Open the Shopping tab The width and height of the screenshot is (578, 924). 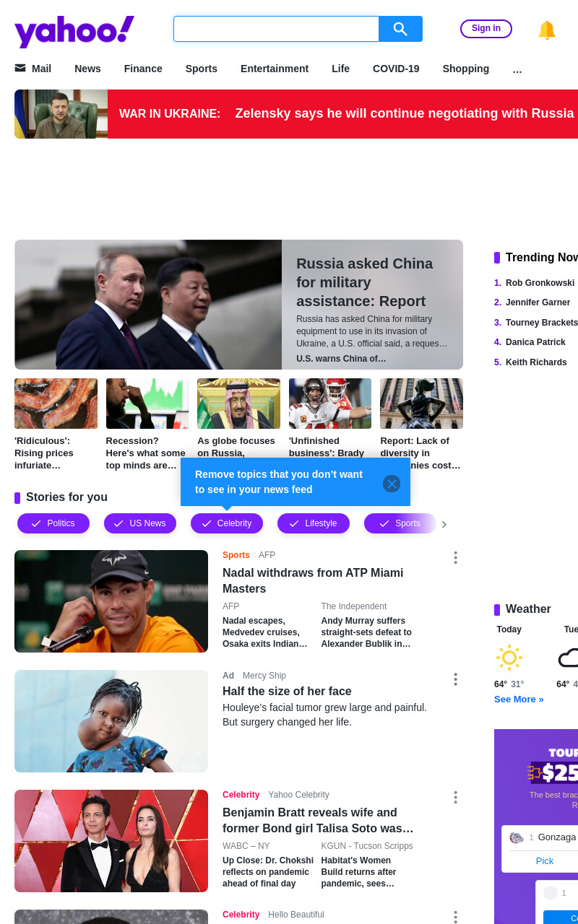[466, 69]
